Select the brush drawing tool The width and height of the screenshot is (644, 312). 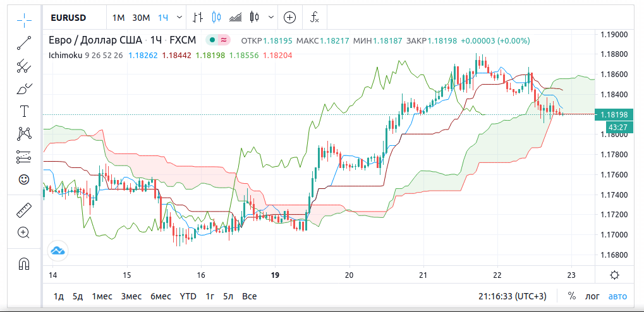point(24,88)
